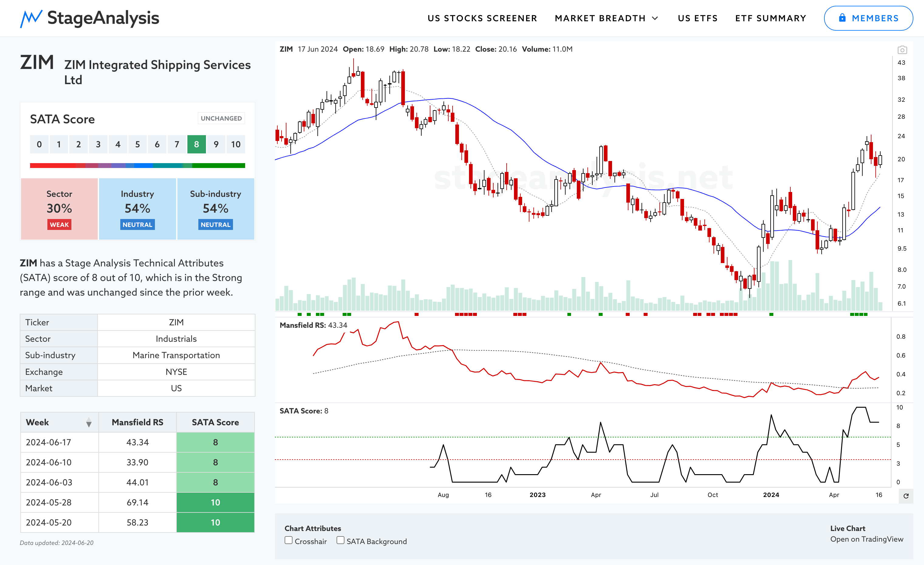
Task: Click Mansfield RS value 69.14
Action: pyautogui.click(x=138, y=502)
